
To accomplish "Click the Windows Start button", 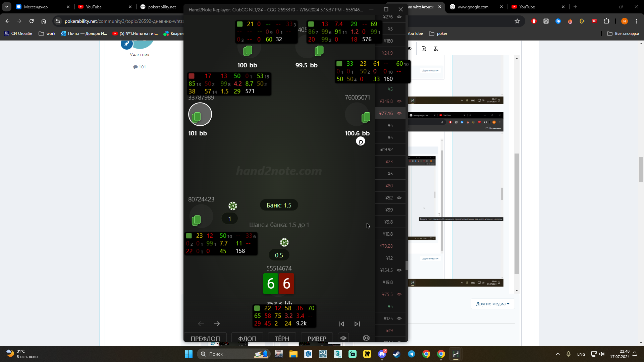I will point(189,354).
